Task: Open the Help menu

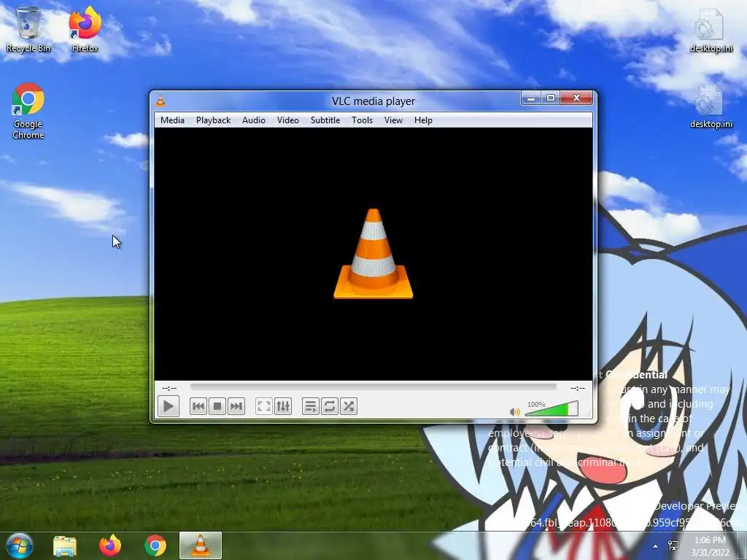Action: click(x=423, y=120)
